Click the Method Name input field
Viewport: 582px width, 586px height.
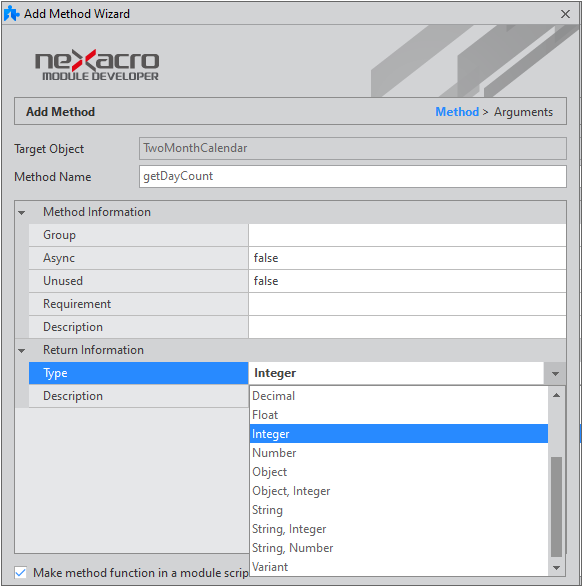(x=352, y=176)
